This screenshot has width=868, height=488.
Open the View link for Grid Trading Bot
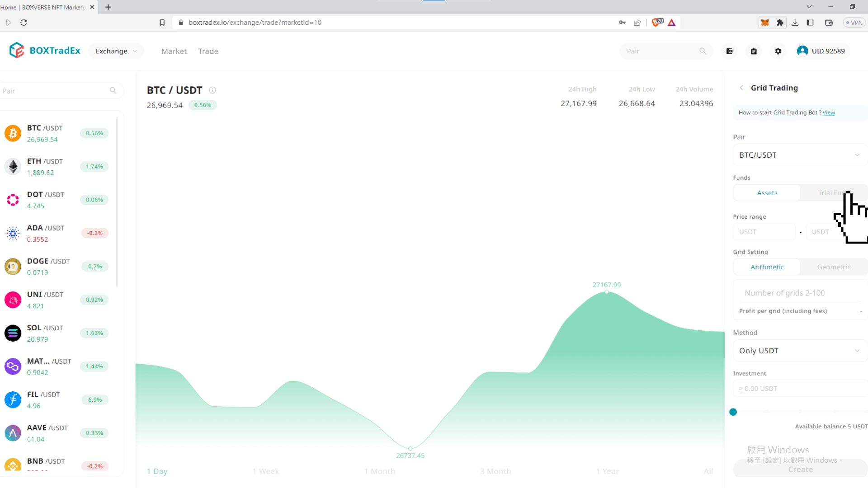pyautogui.click(x=828, y=113)
